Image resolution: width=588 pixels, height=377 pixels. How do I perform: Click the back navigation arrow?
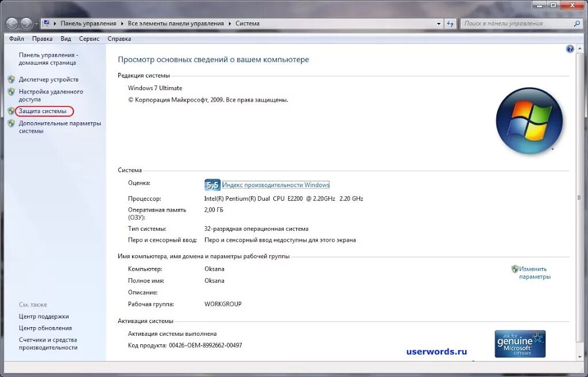coord(12,24)
